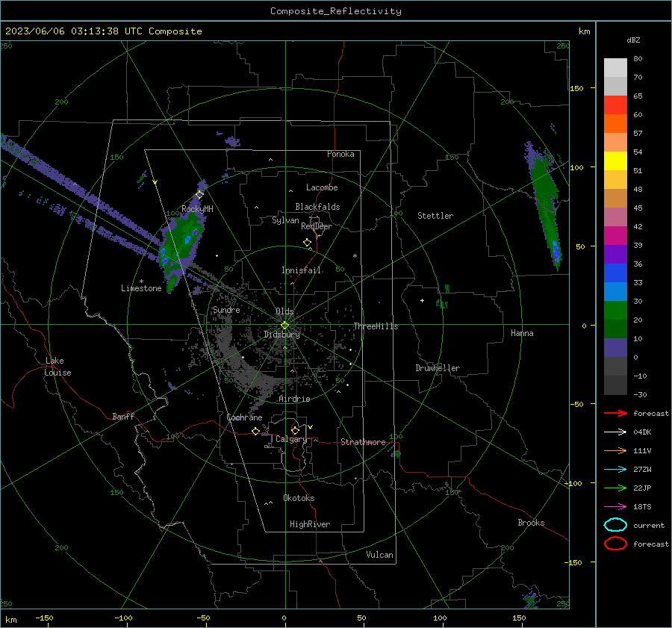Click the elongated storm cell northeast of Stettler
672x628 pixels.
(x=544, y=205)
